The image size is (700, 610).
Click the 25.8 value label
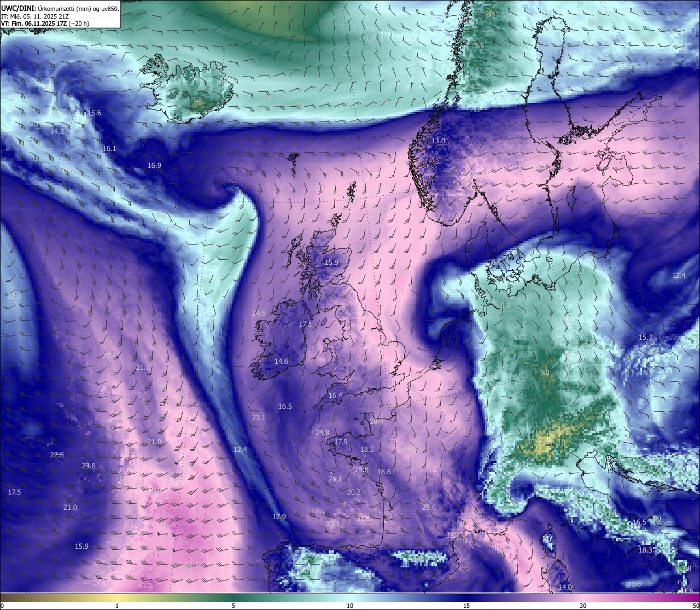tap(361, 470)
